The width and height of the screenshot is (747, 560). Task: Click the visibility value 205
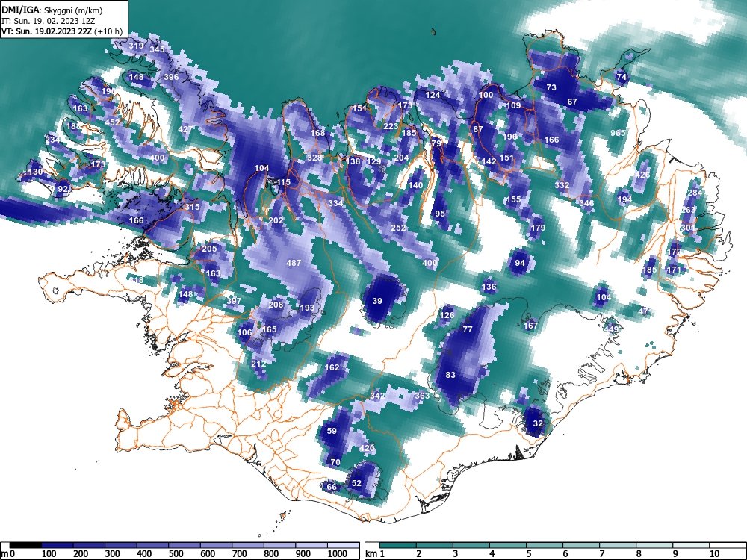click(210, 249)
